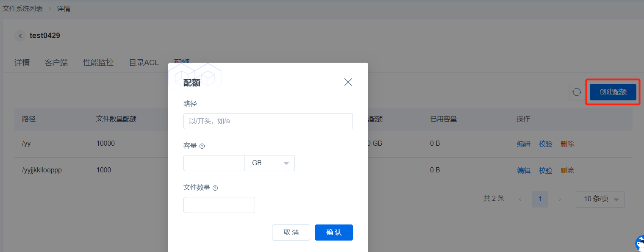
Task: Click the help icon beside 文件数量
Action: 215,188
